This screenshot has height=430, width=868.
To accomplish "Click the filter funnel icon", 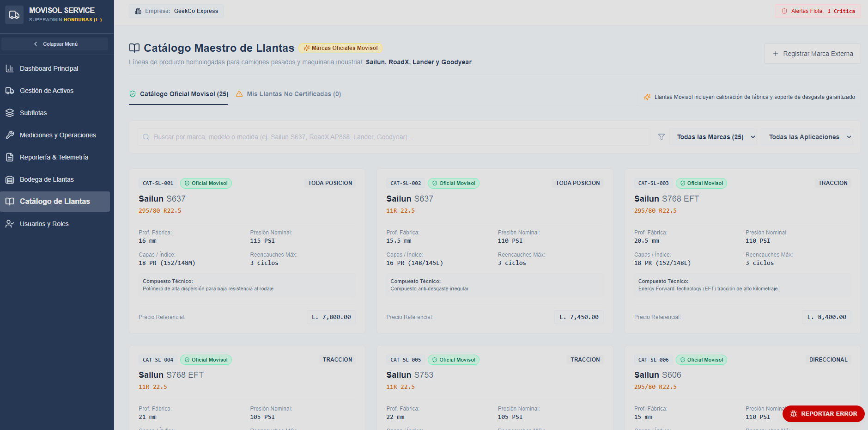I will (662, 137).
